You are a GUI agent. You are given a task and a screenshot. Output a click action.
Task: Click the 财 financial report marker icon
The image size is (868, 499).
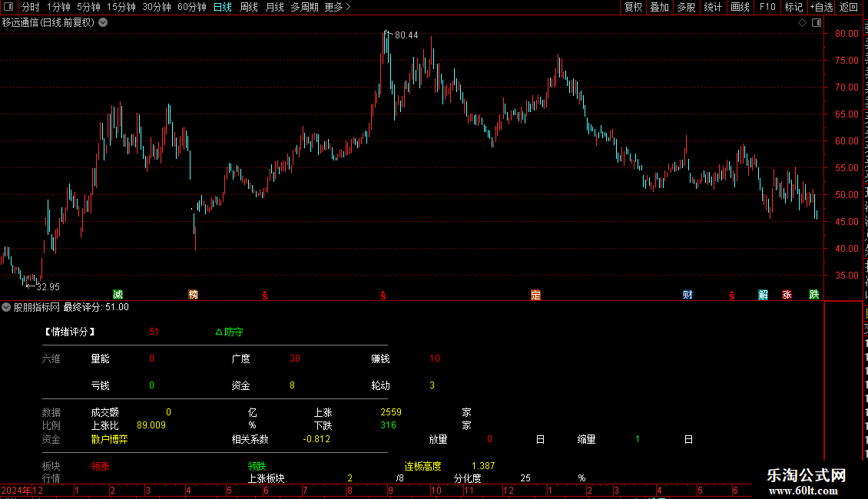pos(687,294)
